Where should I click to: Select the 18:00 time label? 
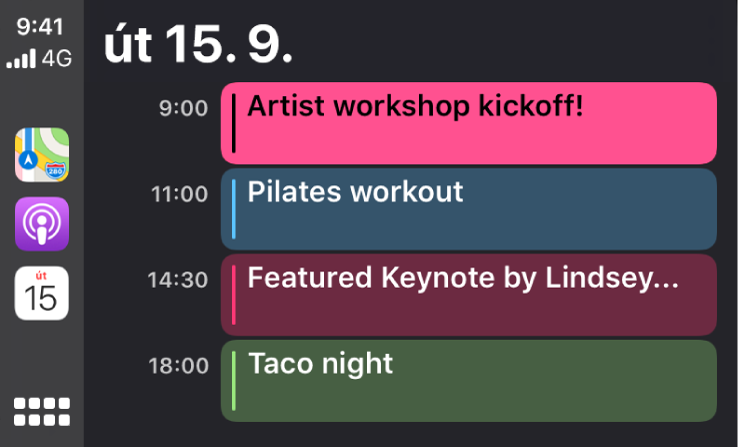(179, 365)
